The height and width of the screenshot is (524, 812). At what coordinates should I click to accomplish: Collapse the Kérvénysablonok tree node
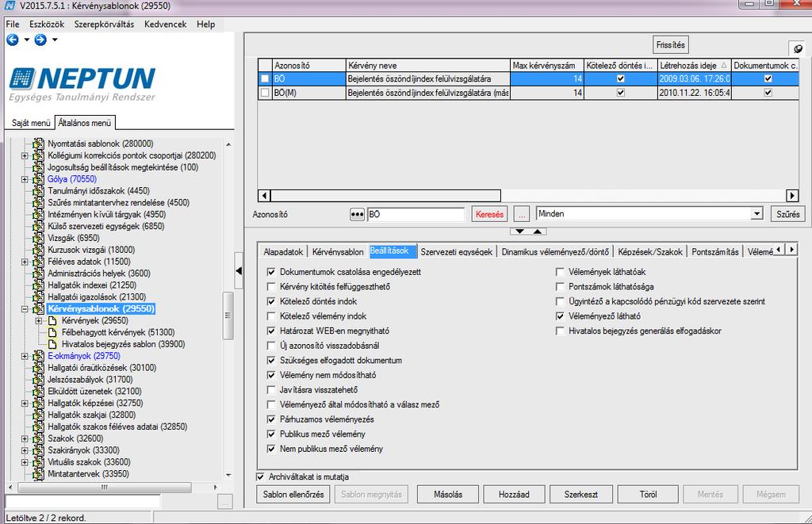click(x=25, y=309)
